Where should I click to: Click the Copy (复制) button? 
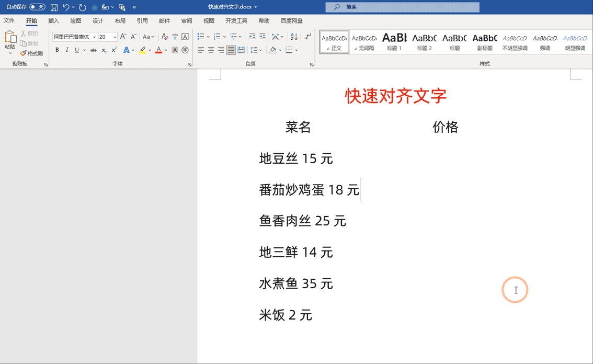pos(29,43)
